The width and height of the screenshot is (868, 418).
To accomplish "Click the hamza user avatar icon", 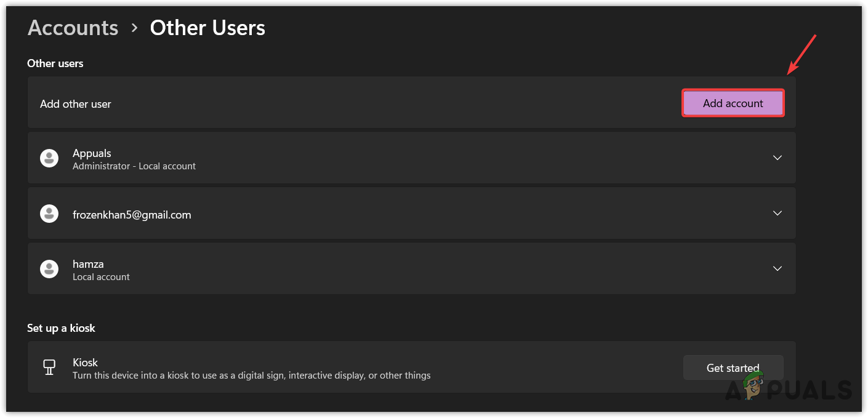I will coord(49,269).
